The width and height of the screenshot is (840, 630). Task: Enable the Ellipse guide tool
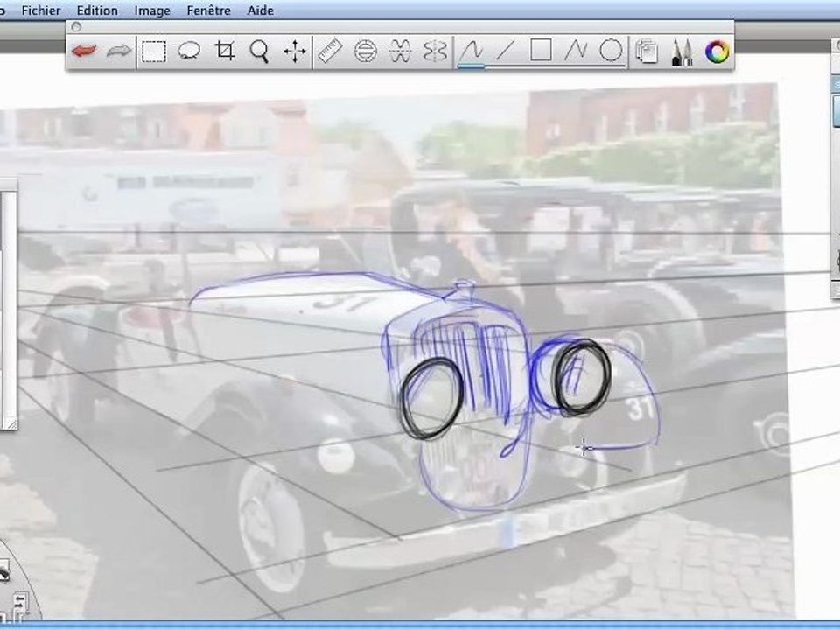[366, 52]
